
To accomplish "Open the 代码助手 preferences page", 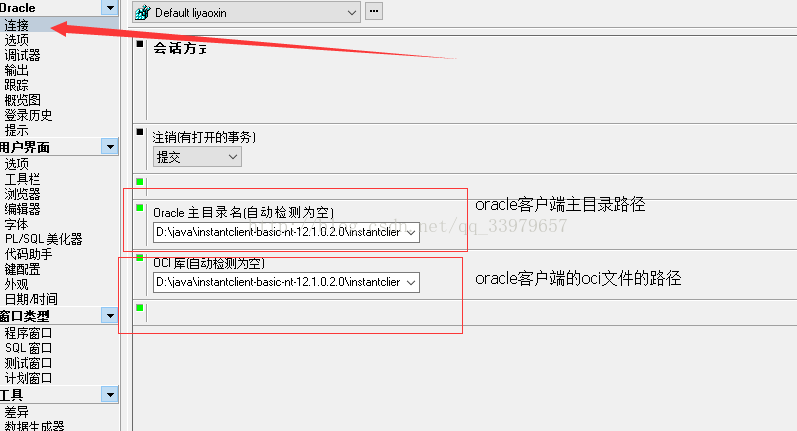I will [28, 254].
